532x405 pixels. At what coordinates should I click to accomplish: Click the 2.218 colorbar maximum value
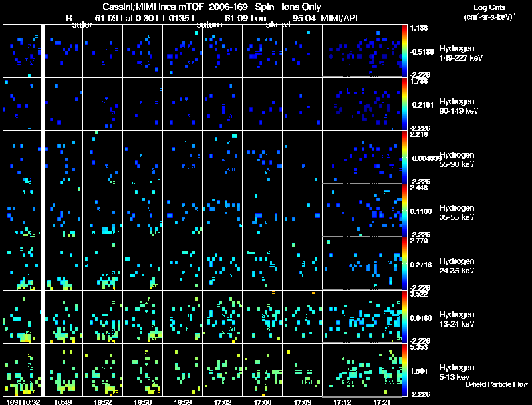[x=419, y=134]
